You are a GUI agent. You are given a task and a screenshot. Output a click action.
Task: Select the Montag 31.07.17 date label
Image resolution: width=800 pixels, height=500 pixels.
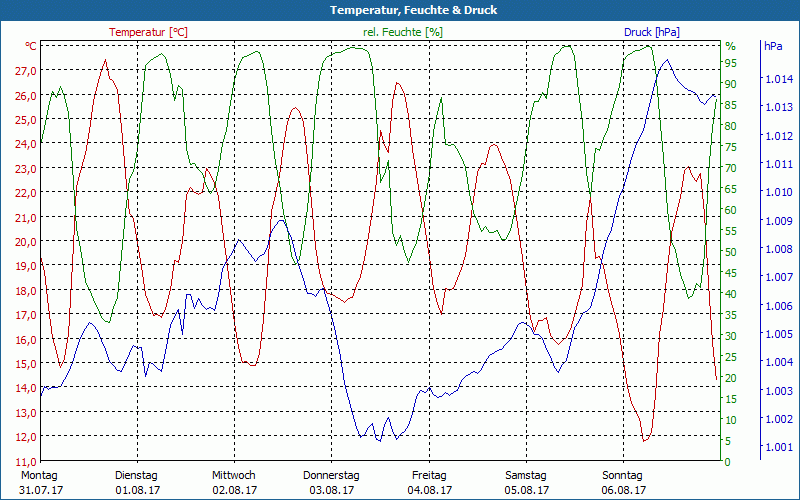click(40, 483)
